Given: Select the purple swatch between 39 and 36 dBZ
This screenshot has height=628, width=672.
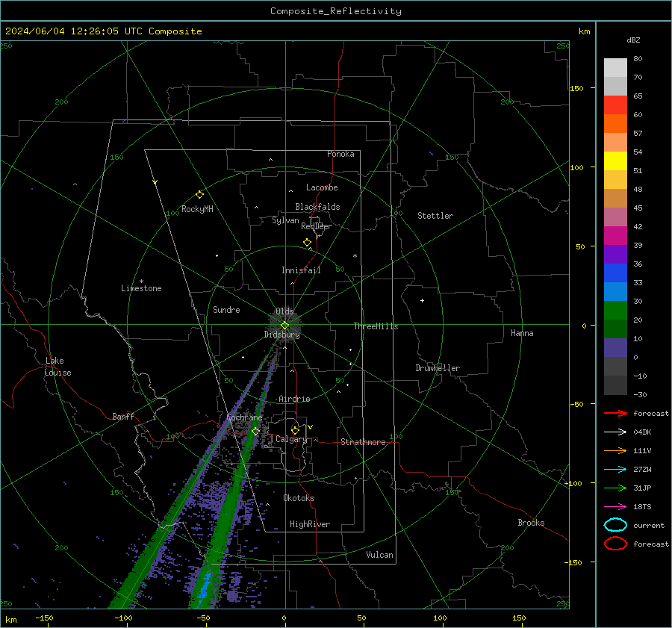Looking at the screenshot, I should (x=615, y=254).
